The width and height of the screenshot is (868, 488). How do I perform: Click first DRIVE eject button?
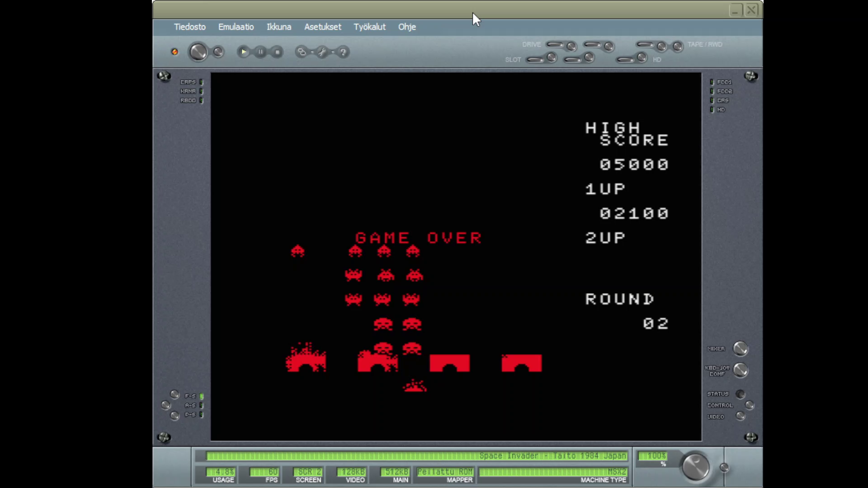pos(571,46)
